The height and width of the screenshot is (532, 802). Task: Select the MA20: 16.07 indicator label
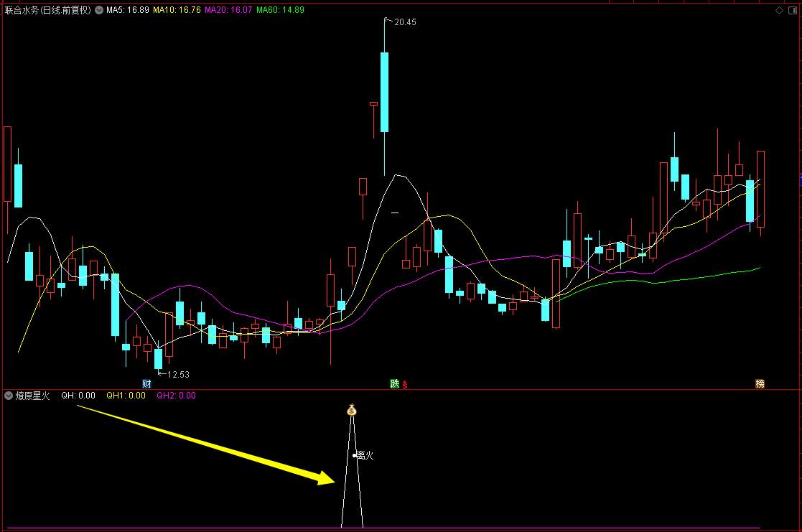click(228, 10)
